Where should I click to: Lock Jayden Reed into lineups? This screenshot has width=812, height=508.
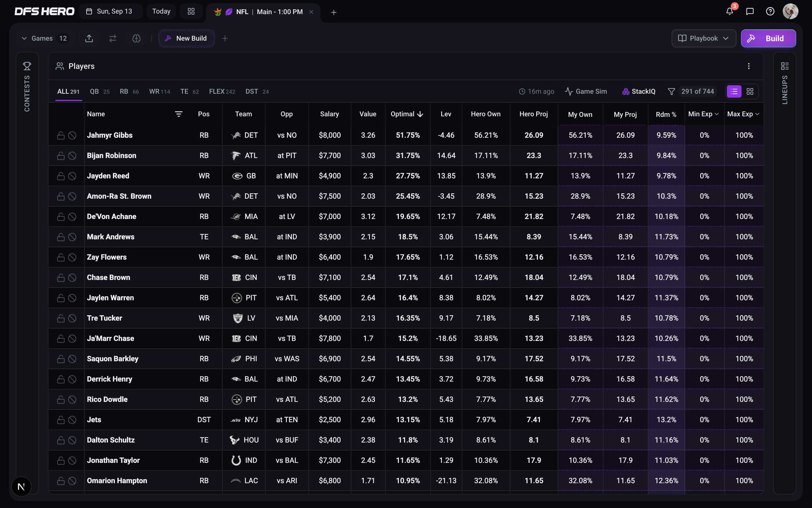61,176
